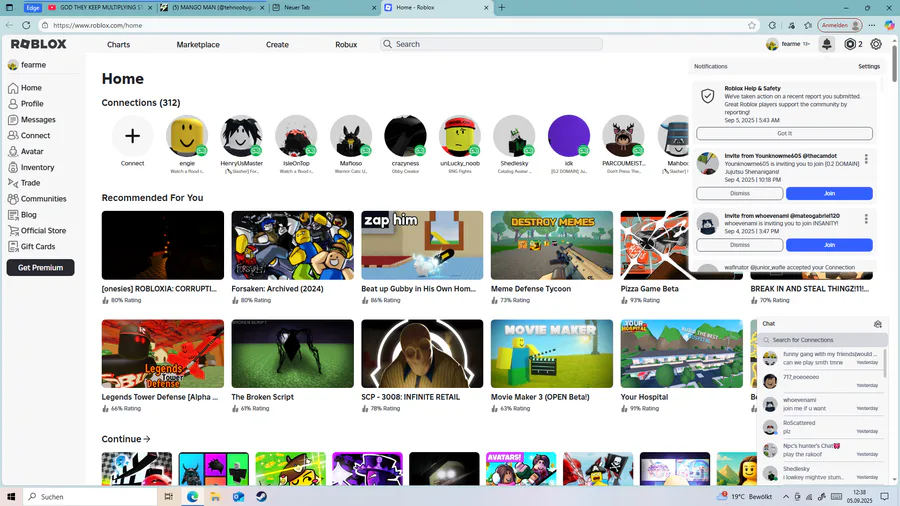900x506 pixels.
Task: Open Shedlesky connection avatar
Action: click(x=514, y=136)
